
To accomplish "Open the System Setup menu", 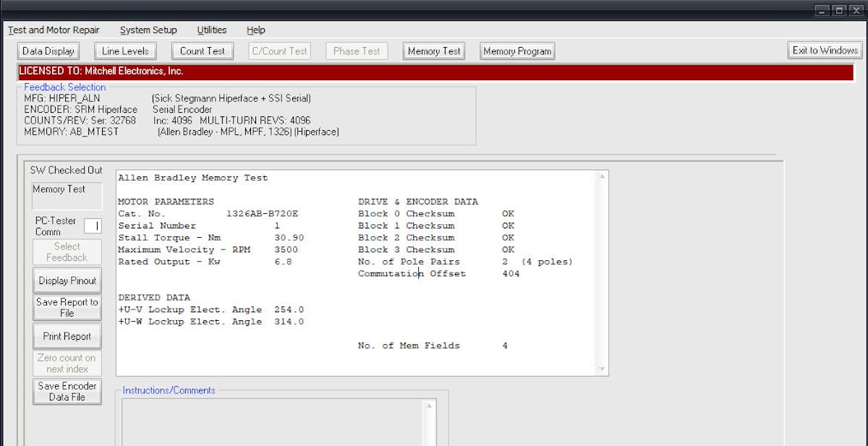I will point(148,30).
